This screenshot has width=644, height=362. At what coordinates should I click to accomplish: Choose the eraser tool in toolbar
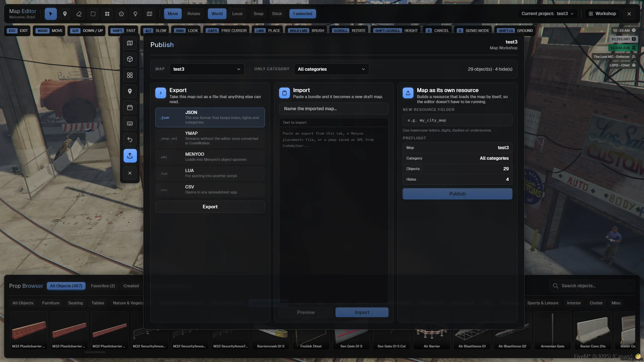(x=79, y=14)
